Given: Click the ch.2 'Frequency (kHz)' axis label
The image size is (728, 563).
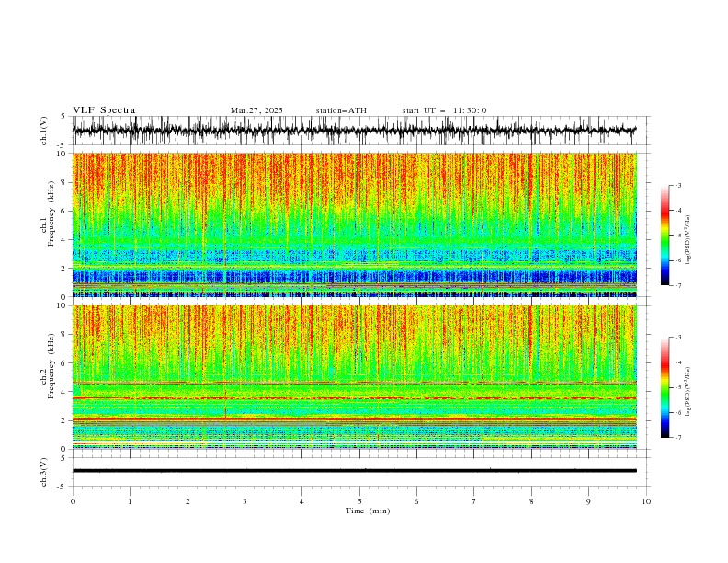Looking at the screenshot, I should click(51, 366).
